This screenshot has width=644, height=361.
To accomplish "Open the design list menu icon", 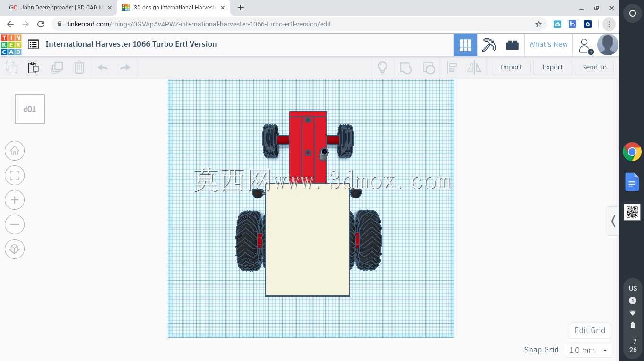I will [x=33, y=44].
